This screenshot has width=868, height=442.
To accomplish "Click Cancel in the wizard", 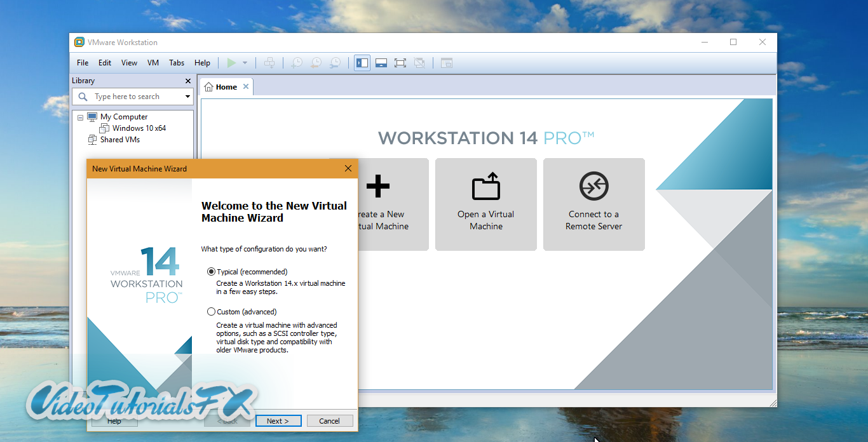I will (x=329, y=421).
